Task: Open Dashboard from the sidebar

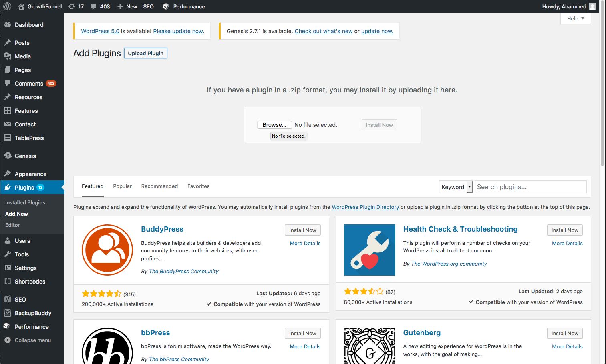Action: (29, 25)
